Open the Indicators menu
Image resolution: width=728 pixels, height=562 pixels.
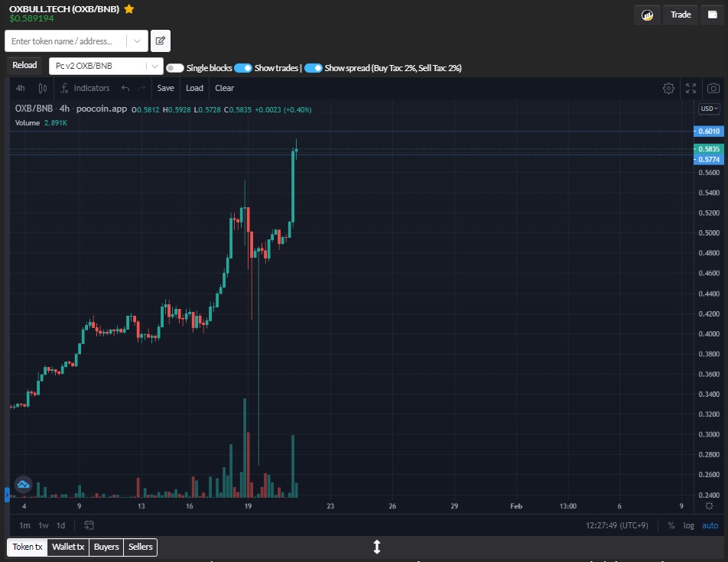pyautogui.click(x=85, y=88)
